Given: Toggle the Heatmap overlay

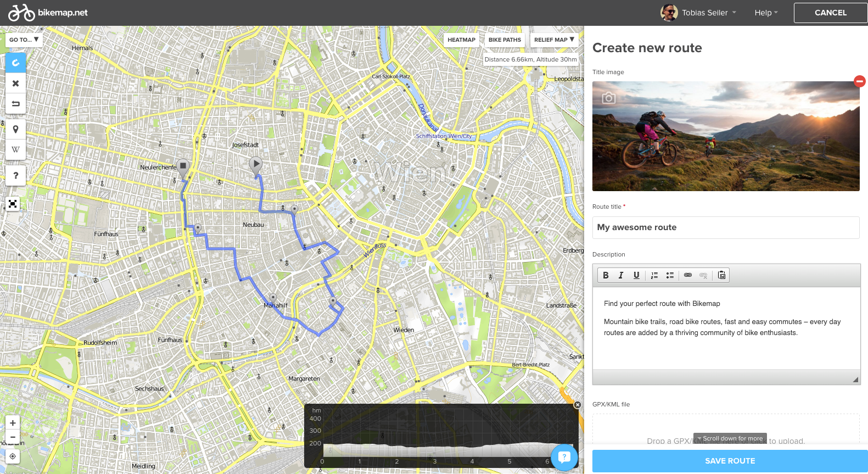Looking at the screenshot, I should point(461,40).
